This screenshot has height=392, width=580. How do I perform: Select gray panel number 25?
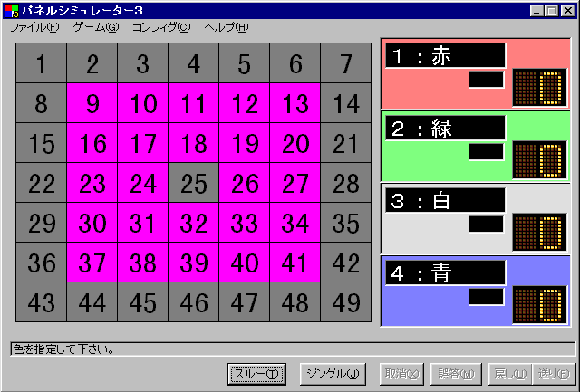pyautogui.click(x=193, y=183)
